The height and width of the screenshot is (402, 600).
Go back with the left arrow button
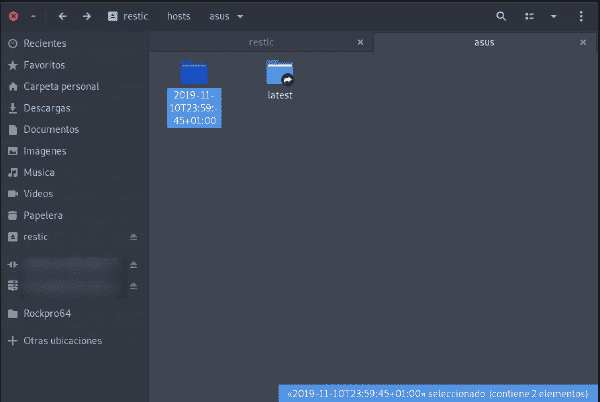click(63, 16)
